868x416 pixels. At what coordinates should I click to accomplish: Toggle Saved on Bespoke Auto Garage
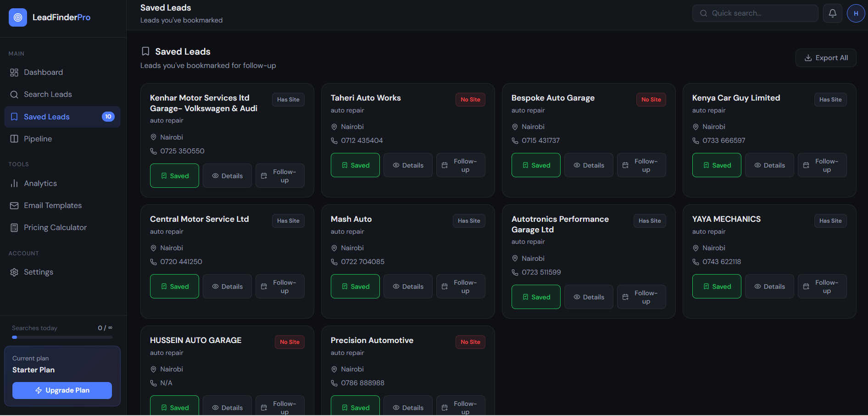(536, 165)
